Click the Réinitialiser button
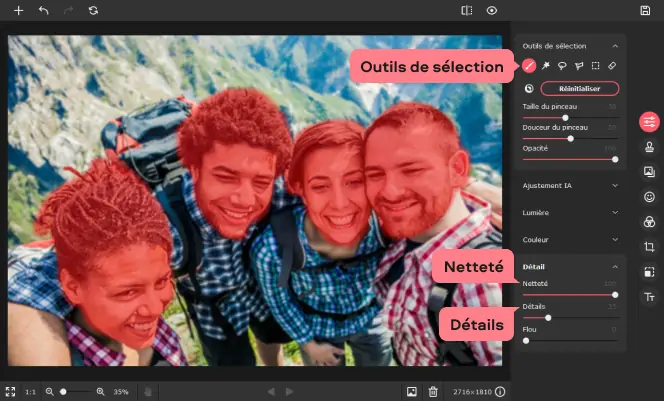This screenshot has width=664, height=401. [x=580, y=88]
